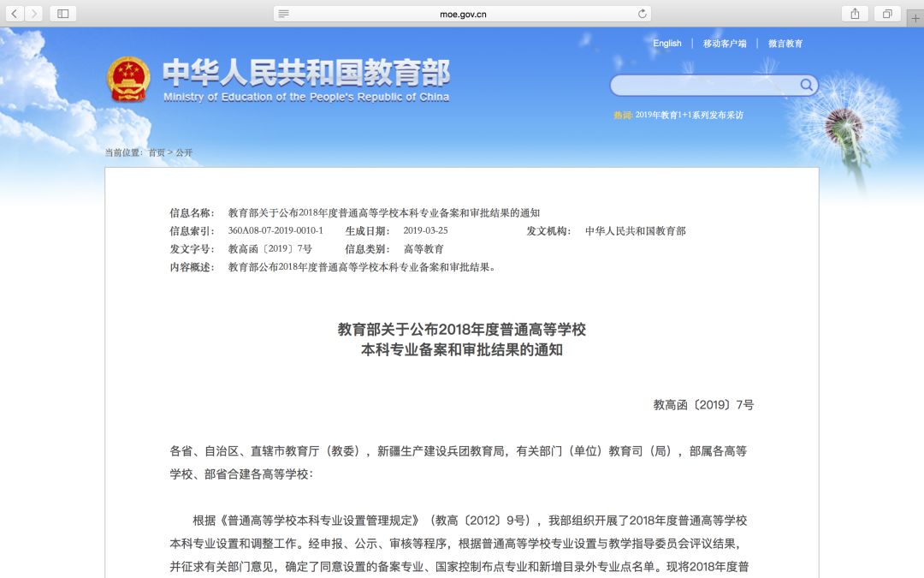This screenshot has width=924, height=578.
Task: Click right-aligned 教高函〔2019〕7号 under heading
Action: [703, 404]
